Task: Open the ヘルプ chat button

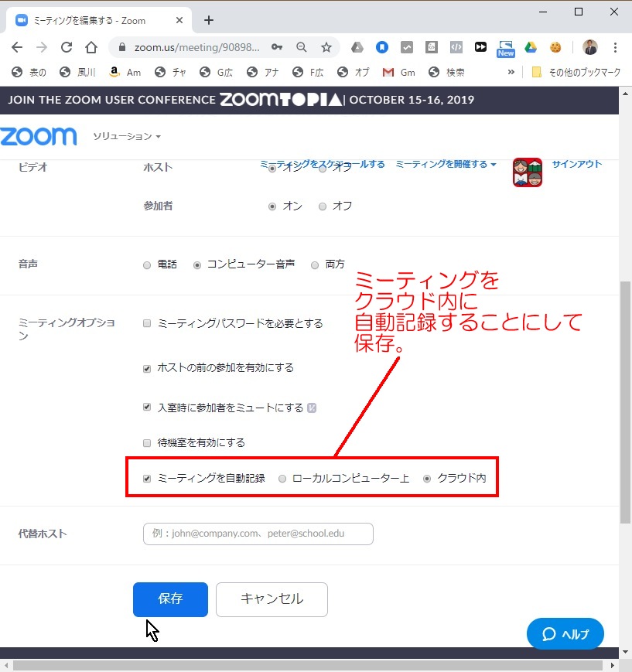Action: (x=565, y=633)
